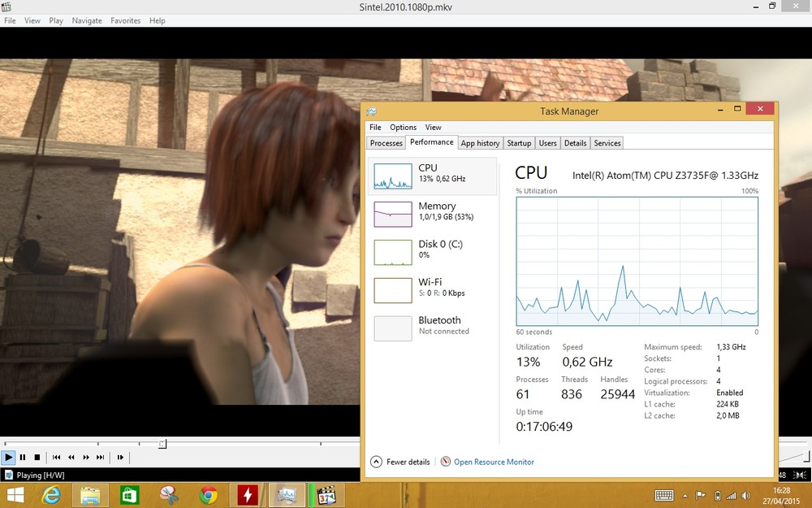Open Task Manager's View menu
The image size is (812, 508).
click(x=434, y=127)
